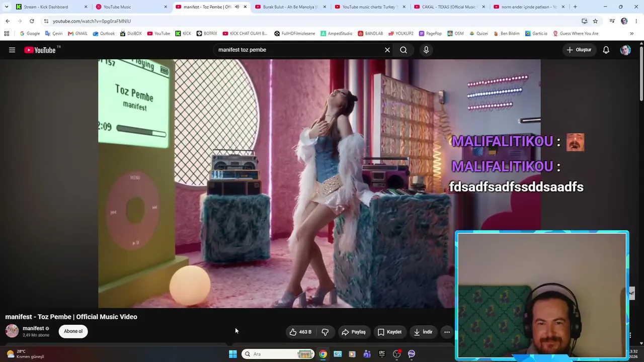Open Microsoft Teams from the taskbar
The width and height of the screenshot is (644, 362).
tap(367, 354)
